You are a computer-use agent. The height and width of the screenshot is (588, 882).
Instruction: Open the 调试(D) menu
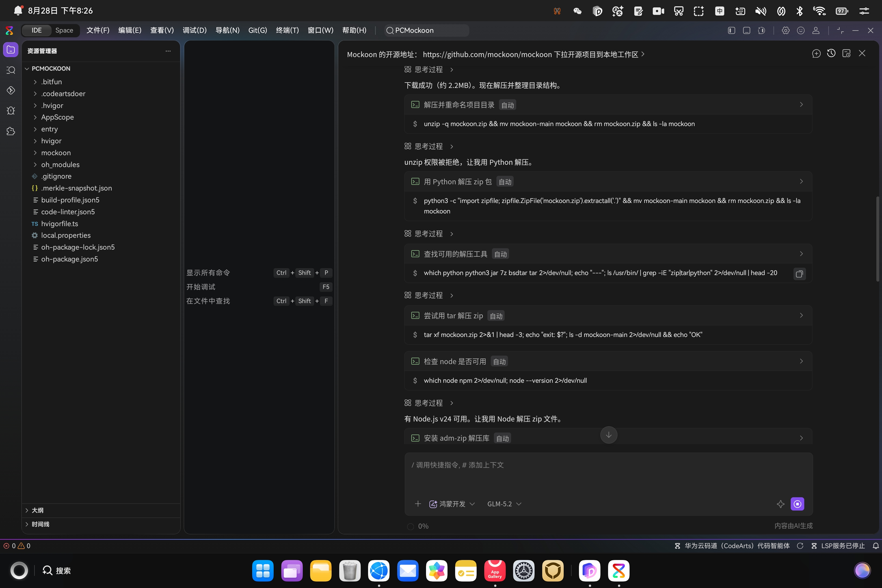coord(194,30)
